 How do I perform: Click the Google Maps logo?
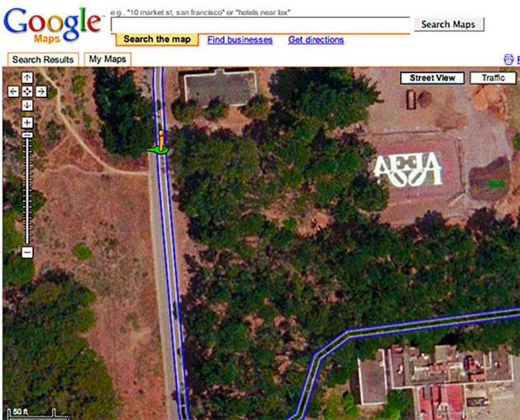pos(52,25)
